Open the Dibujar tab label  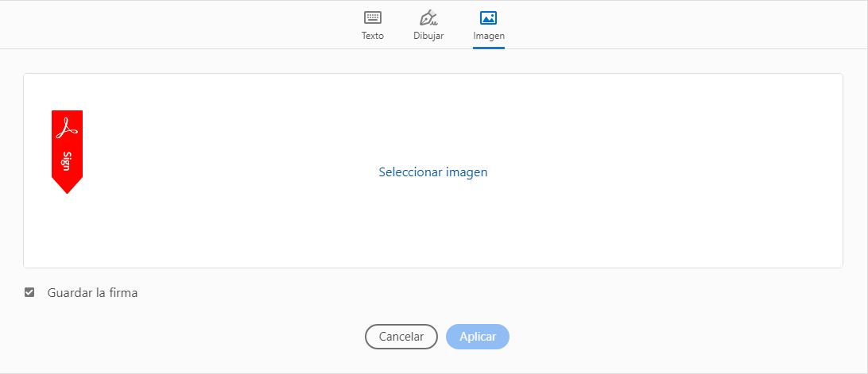point(428,36)
